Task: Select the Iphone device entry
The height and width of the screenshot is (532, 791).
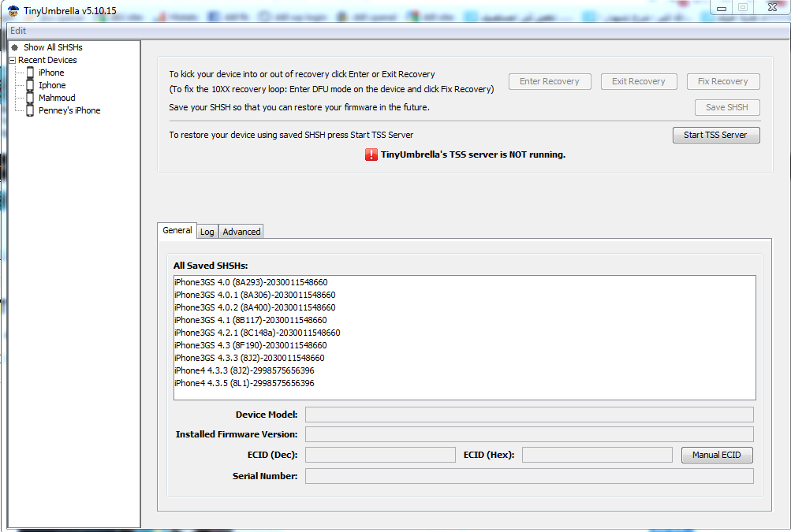Action: tap(52, 85)
